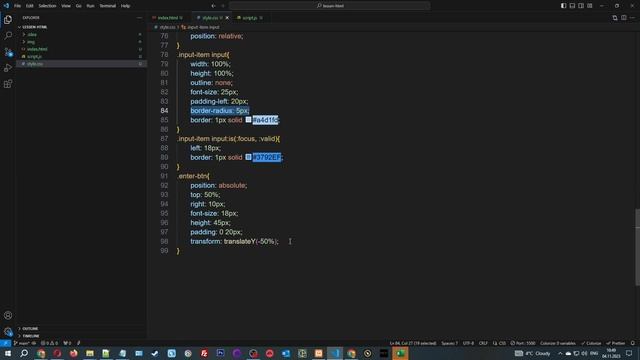Toggle the Secondary Side Bar layout button
The height and width of the screenshot is (360, 640).
[x=581, y=6]
